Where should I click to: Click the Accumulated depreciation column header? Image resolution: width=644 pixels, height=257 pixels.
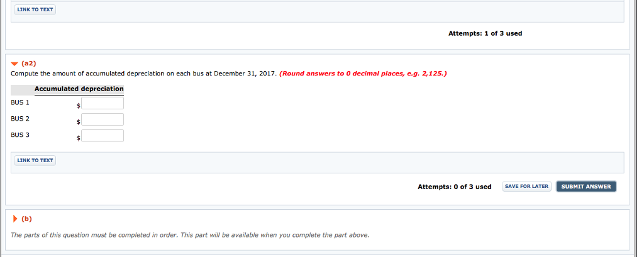coord(79,89)
